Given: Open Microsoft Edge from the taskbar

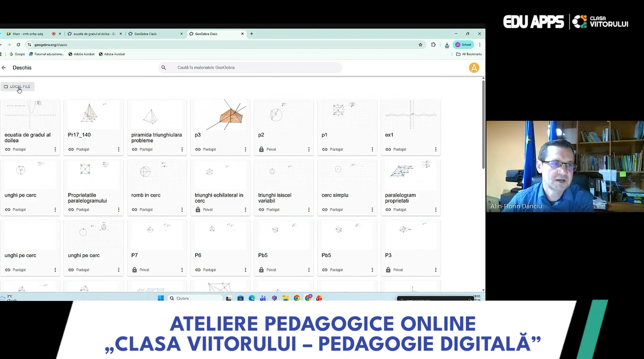Looking at the screenshot, I should click(252, 298).
